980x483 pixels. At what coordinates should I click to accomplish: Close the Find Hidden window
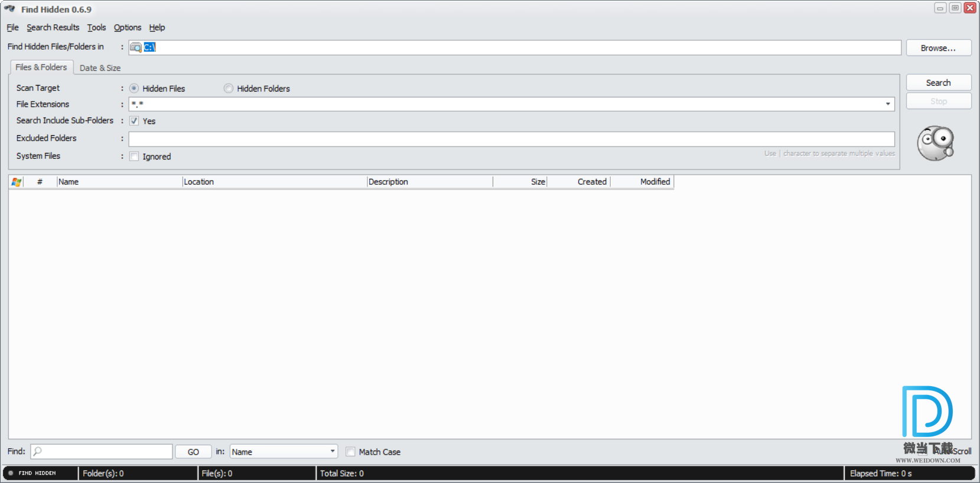(970, 8)
